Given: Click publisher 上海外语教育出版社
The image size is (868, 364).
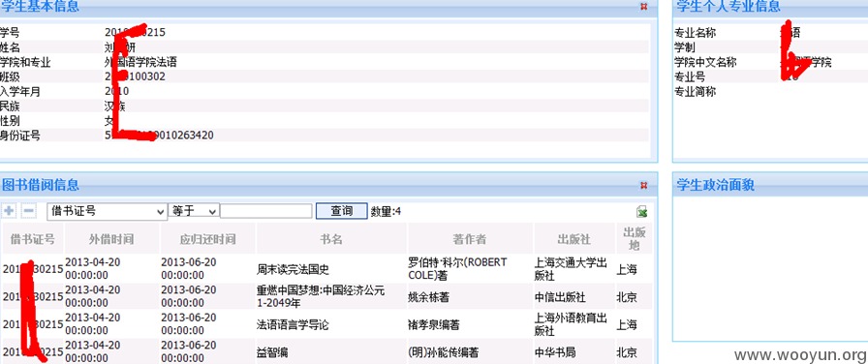Looking at the screenshot, I should 571,324.
